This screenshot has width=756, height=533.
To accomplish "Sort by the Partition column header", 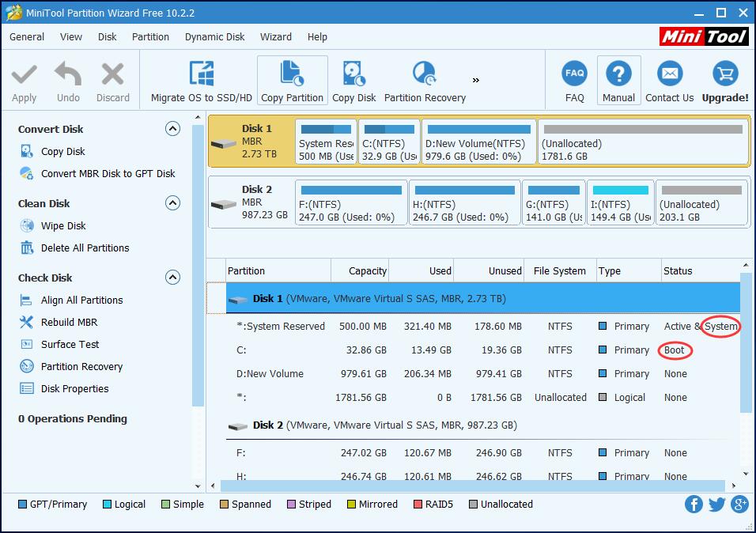I will coord(278,271).
